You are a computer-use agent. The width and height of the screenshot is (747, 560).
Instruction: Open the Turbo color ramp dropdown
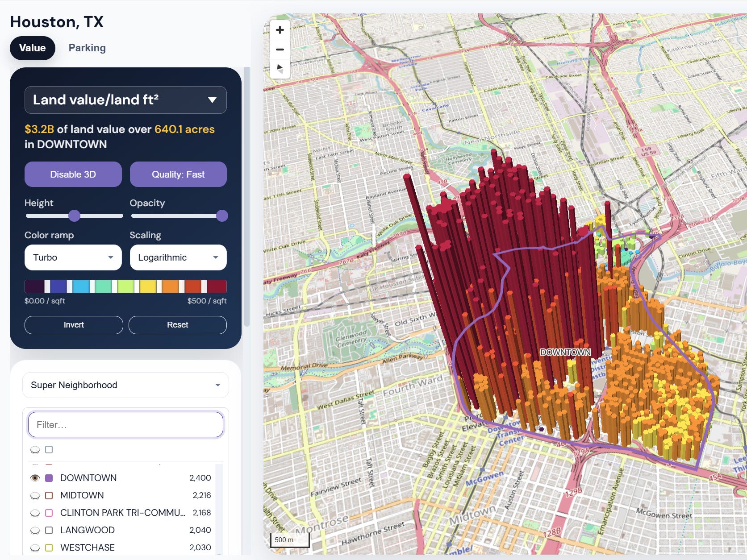[x=73, y=257]
